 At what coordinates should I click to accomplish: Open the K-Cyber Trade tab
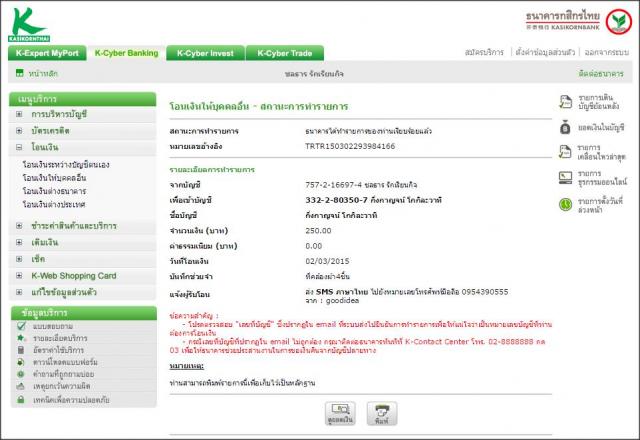point(283,53)
